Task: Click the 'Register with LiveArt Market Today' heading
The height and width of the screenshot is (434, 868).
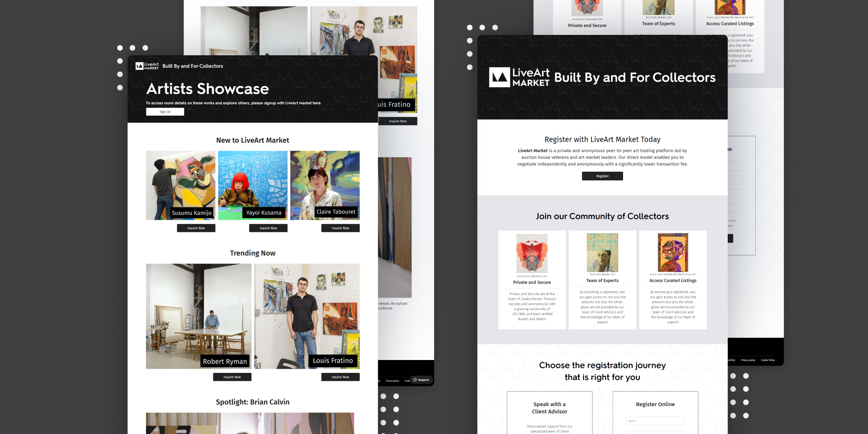Action: tap(602, 140)
